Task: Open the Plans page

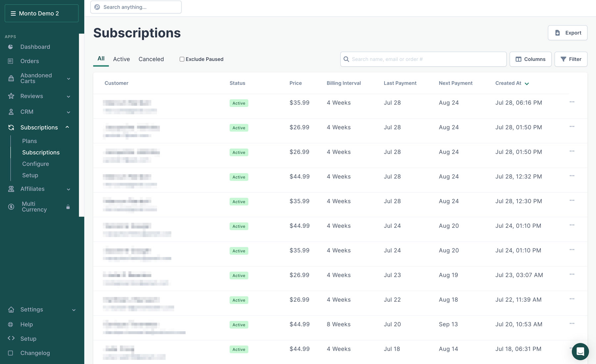Action: tap(29, 141)
